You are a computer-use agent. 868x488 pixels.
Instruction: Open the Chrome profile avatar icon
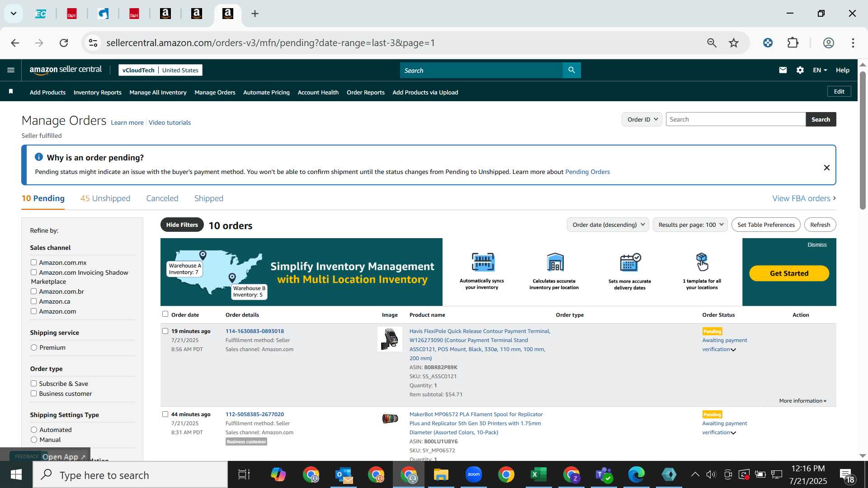click(828, 43)
